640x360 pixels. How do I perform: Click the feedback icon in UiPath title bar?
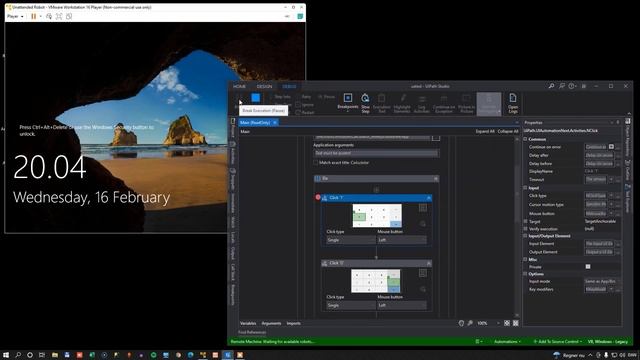[562, 86]
